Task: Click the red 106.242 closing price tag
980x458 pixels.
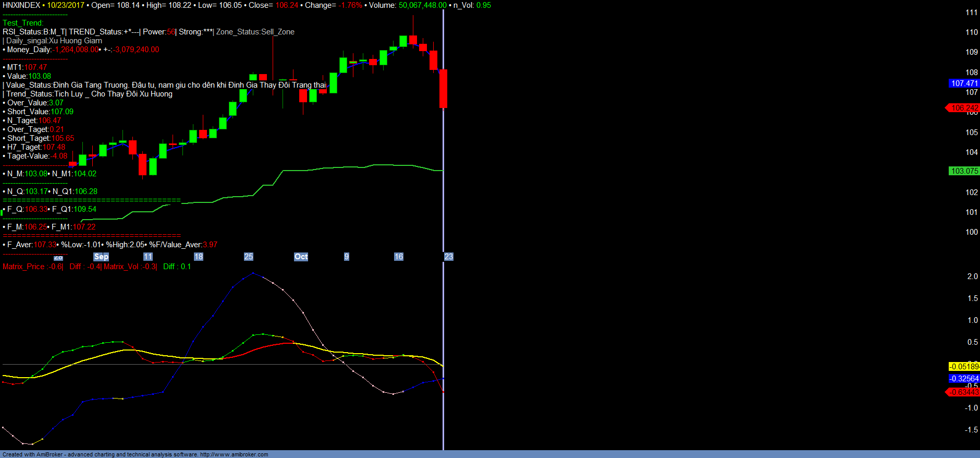Action: pos(964,108)
